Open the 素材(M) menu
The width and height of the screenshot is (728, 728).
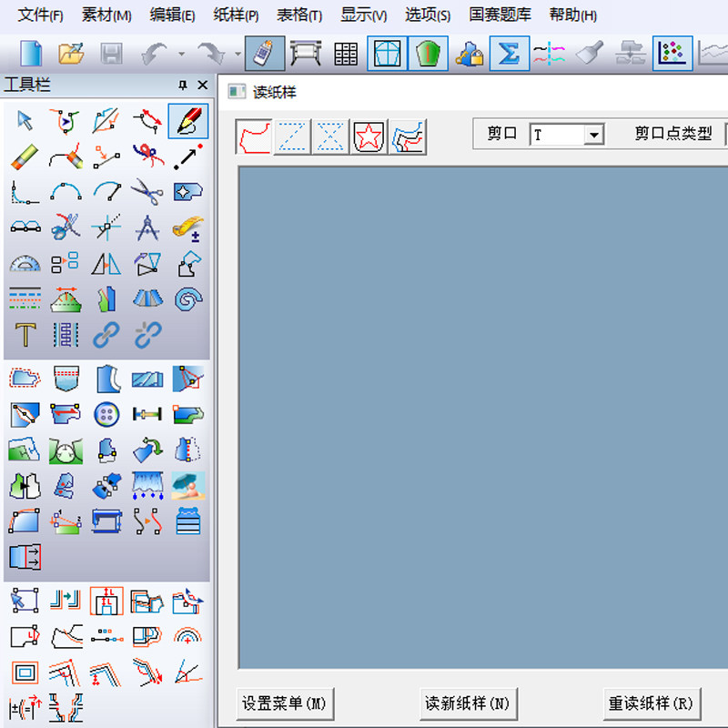click(x=106, y=15)
